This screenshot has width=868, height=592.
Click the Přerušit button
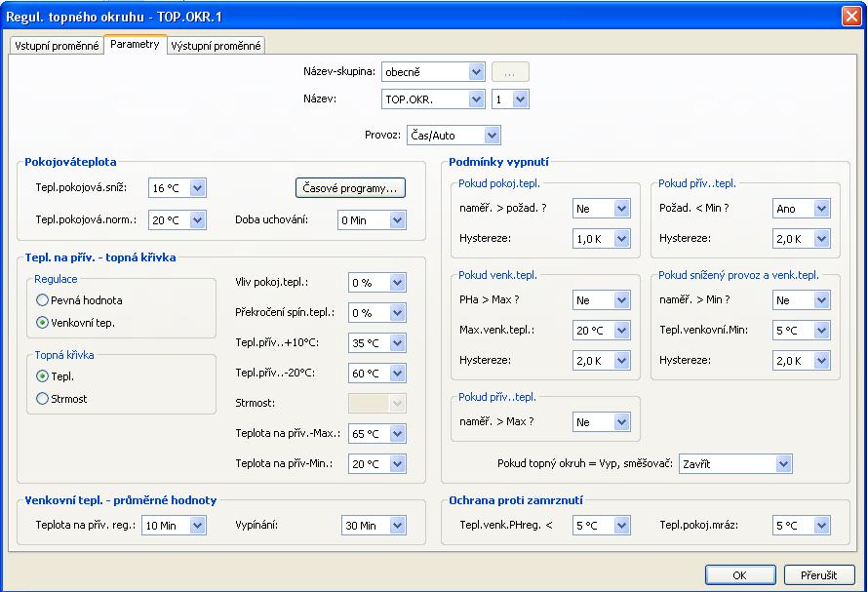818,574
